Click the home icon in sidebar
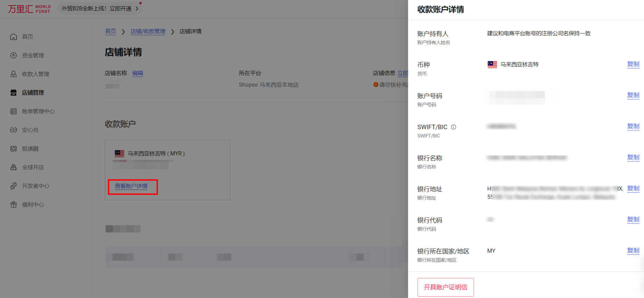The image size is (644, 298). pyautogui.click(x=13, y=37)
